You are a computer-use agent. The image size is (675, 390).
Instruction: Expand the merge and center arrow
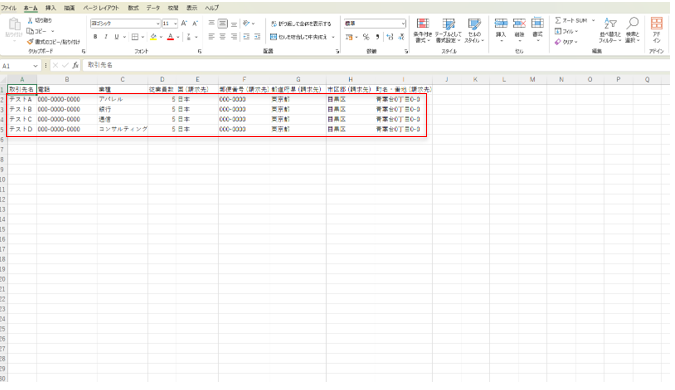(333, 37)
